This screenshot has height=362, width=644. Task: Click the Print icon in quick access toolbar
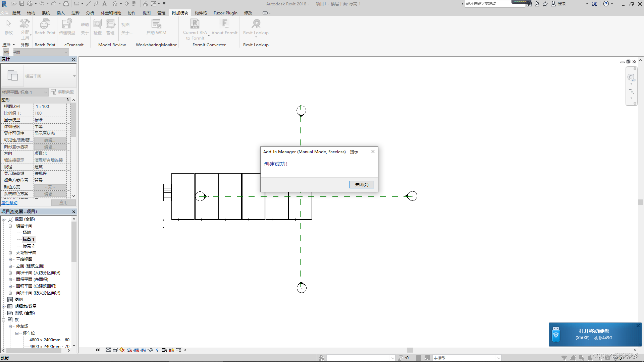[x=66, y=4]
